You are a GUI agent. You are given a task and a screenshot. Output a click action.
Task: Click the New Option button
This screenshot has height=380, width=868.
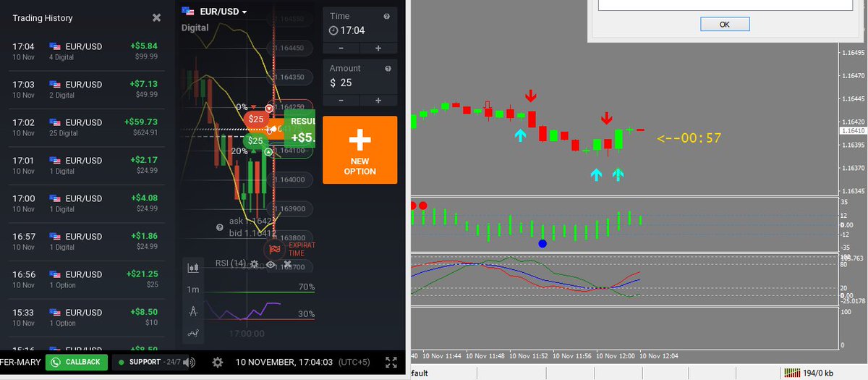tap(359, 150)
